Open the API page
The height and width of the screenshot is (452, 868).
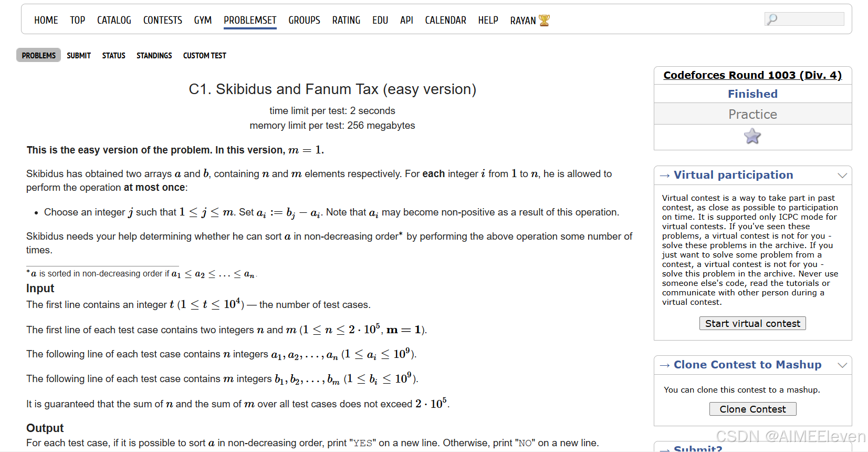406,20
